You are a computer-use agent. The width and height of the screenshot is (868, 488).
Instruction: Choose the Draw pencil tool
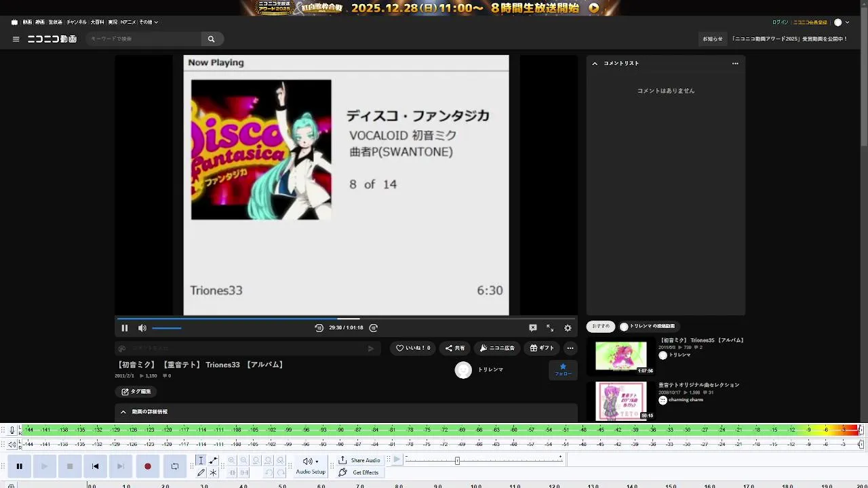click(201, 472)
